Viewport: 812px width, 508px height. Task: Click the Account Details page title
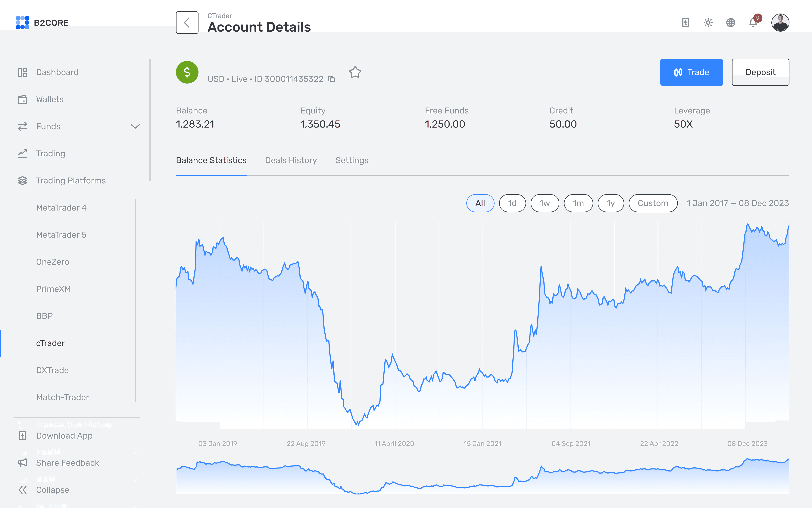(259, 27)
